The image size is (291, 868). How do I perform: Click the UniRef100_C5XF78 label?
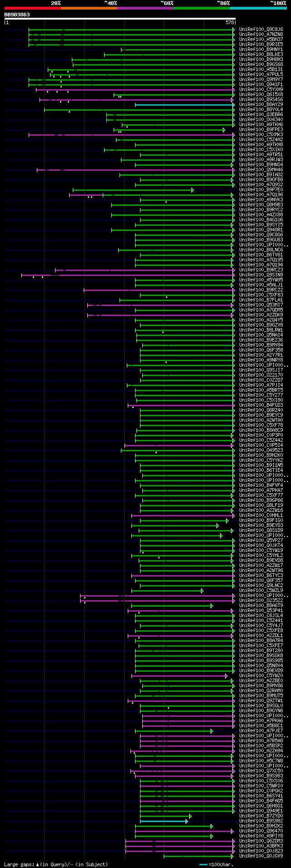(261, 425)
